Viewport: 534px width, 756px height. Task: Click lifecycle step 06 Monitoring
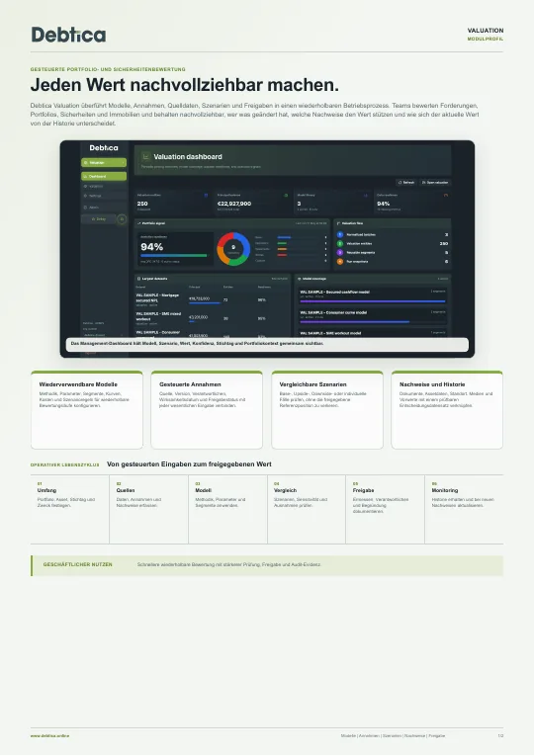(464, 509)
